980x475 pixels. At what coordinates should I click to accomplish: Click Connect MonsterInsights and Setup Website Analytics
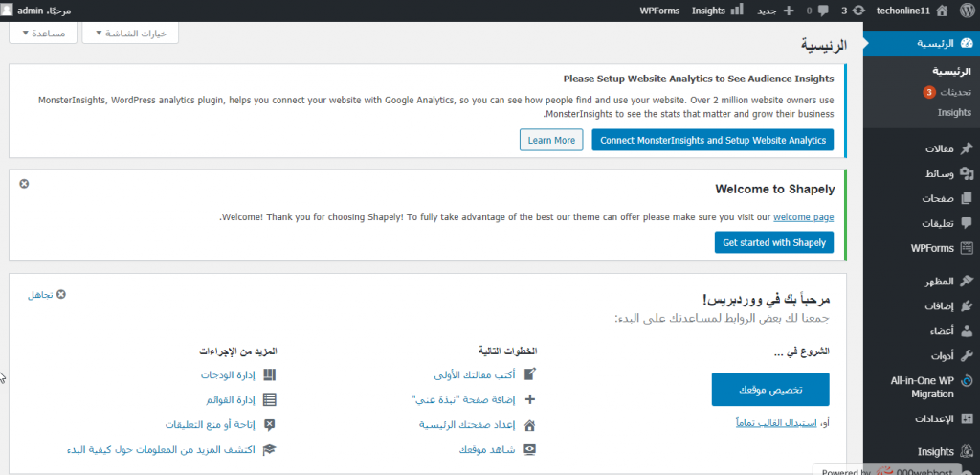click(x=713, y=140)
